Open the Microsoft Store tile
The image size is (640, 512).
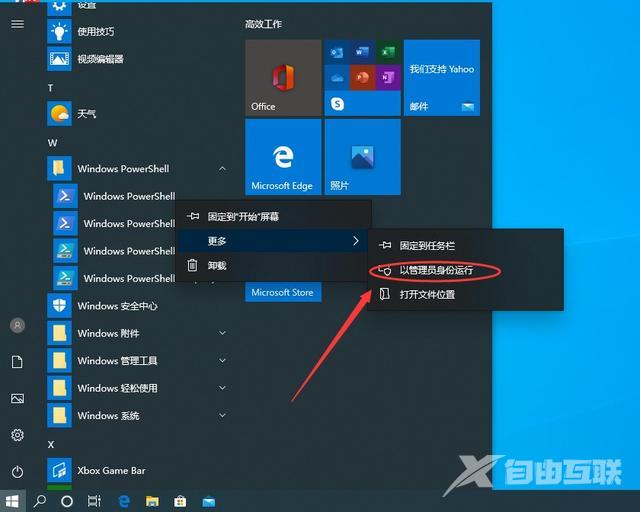283,292
